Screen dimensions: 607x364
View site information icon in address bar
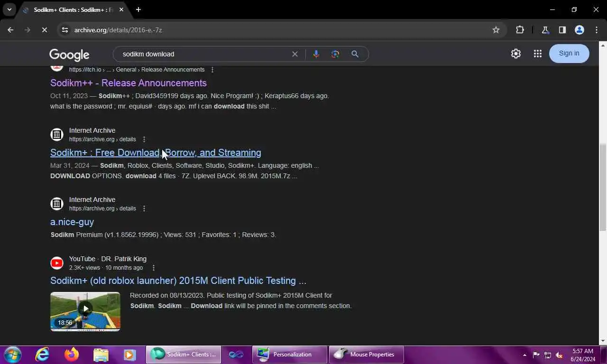tap(65, 30)
